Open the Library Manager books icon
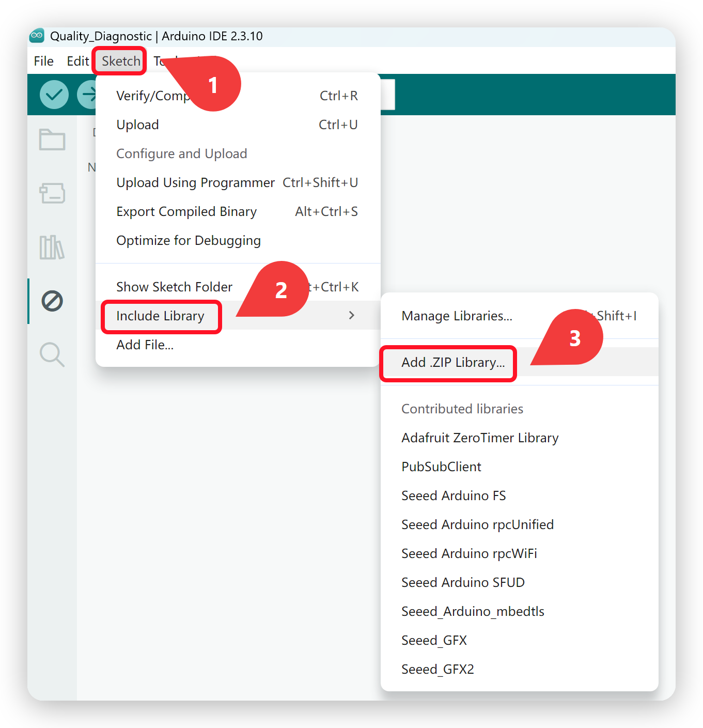703x728 pixels. [x=52, y=247]
